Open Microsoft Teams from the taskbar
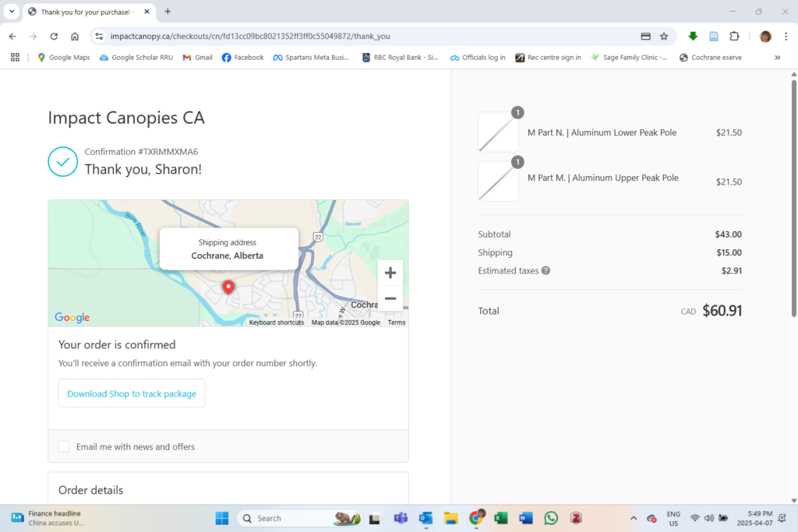 [x=401, y=518]
